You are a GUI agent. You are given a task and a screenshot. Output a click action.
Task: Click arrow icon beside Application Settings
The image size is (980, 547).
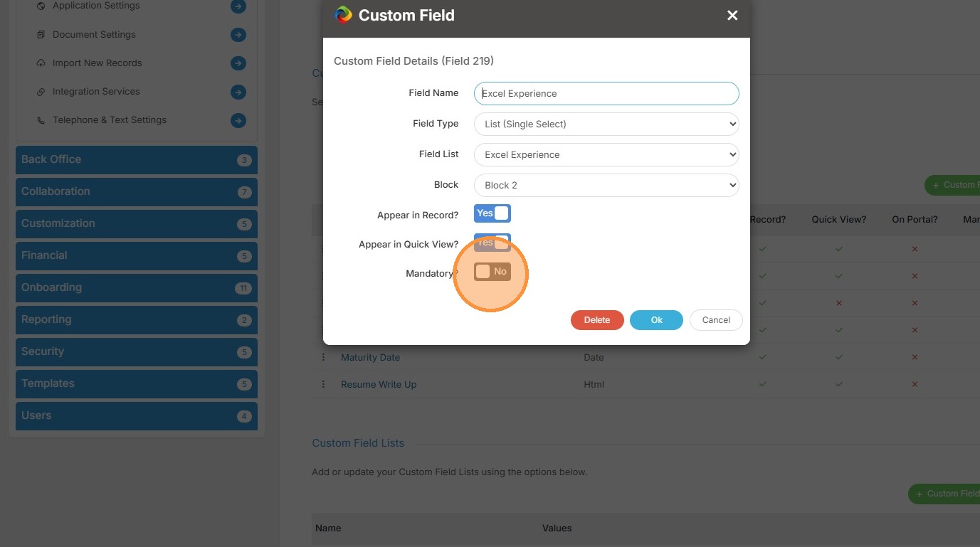pyautogui.click(x=238, y=6)
